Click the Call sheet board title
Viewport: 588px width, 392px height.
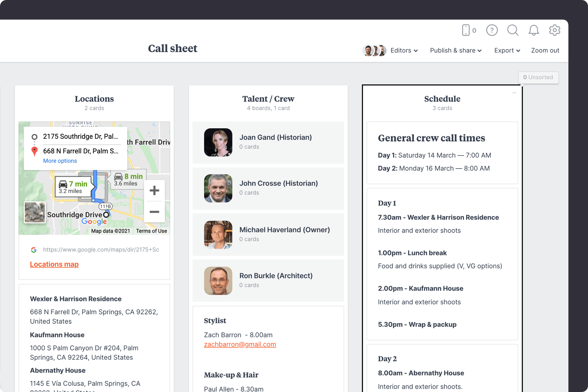point(173,48)
